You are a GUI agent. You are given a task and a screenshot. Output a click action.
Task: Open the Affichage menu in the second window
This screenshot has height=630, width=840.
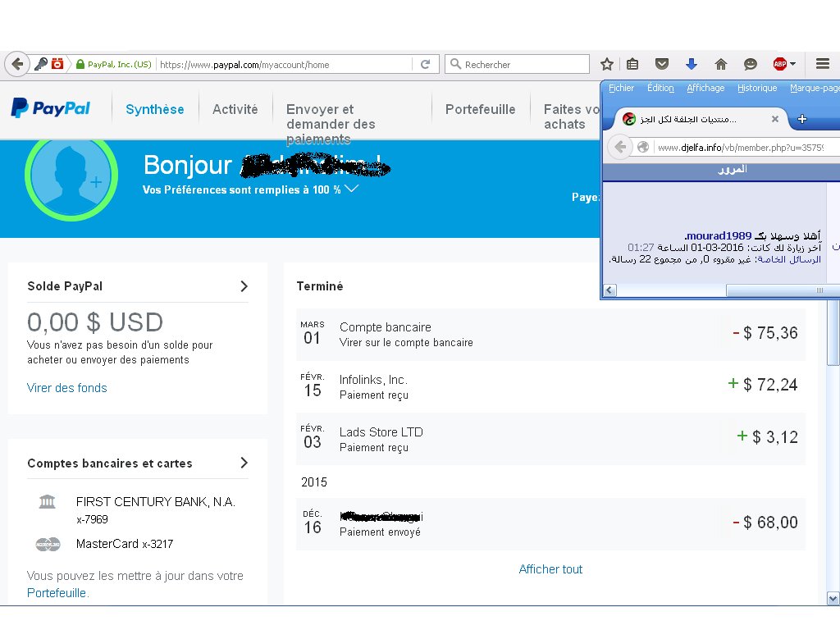pos(705,88)
